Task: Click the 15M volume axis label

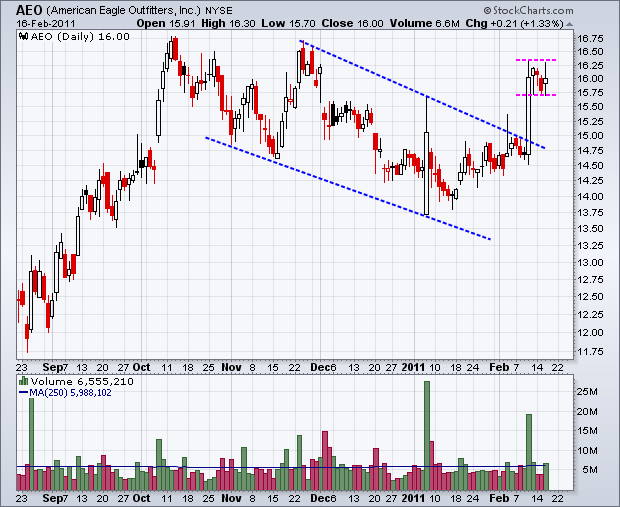Action: (x=587, y=431)
